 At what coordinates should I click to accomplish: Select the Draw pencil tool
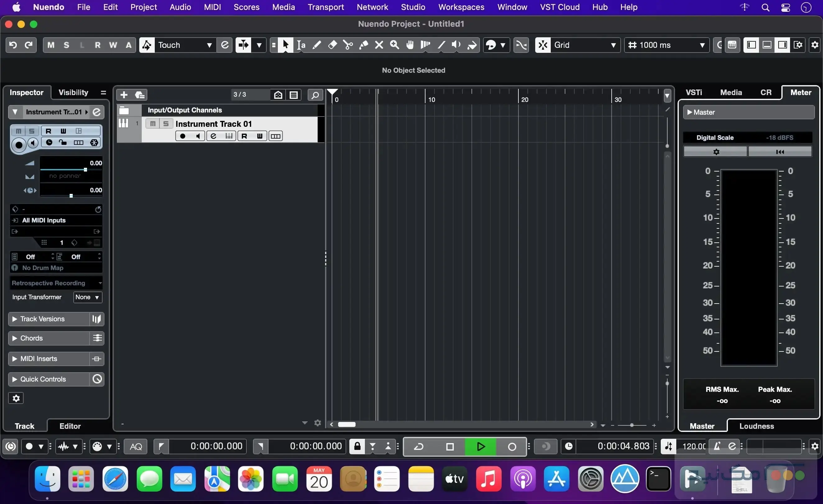pos(317,45)
